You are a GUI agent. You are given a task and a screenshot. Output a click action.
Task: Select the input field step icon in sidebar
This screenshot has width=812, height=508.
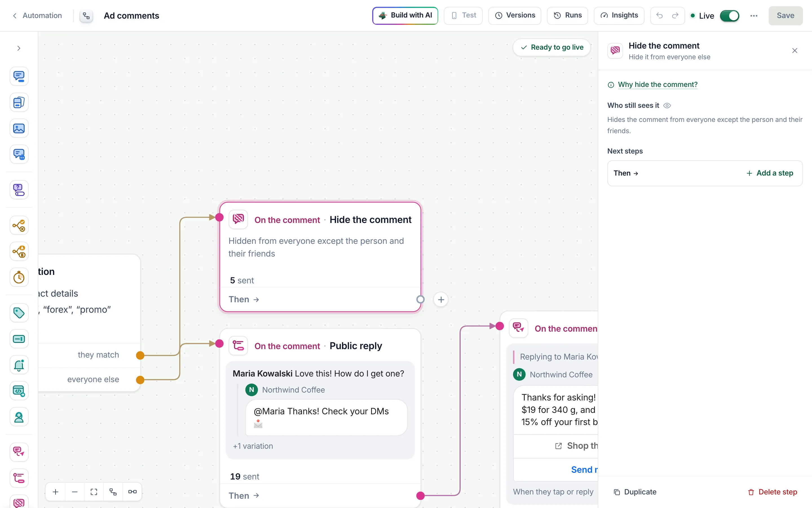tap(19, 339)
